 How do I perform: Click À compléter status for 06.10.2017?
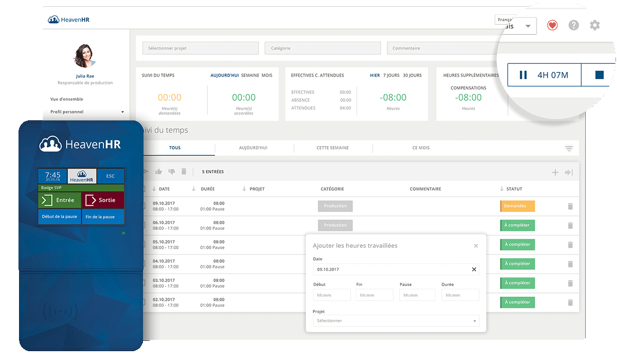517,225
